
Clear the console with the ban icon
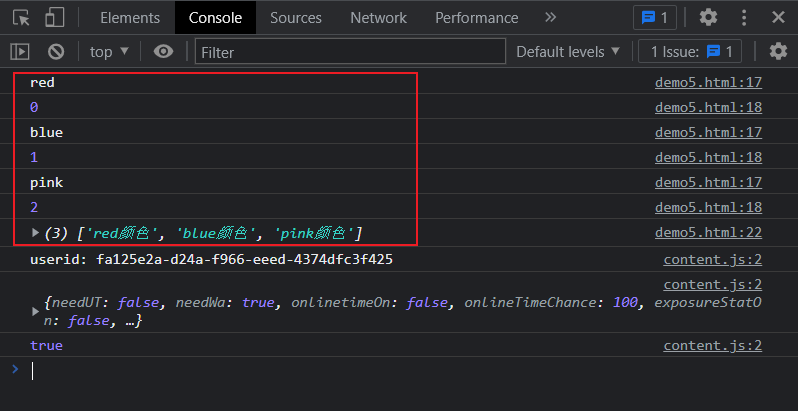click(56, 52)
